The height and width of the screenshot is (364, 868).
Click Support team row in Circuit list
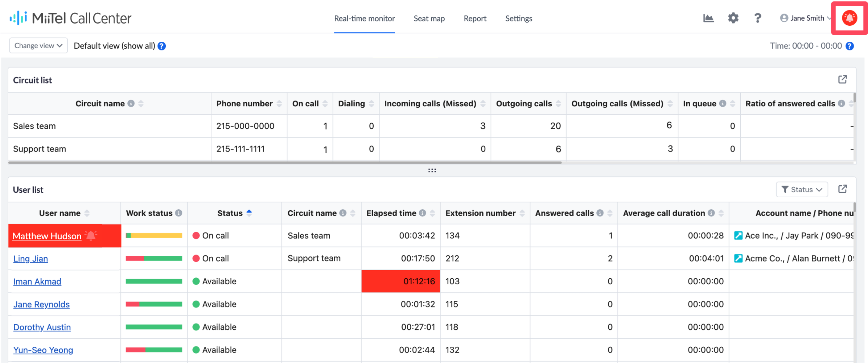(x=431, y=149)
